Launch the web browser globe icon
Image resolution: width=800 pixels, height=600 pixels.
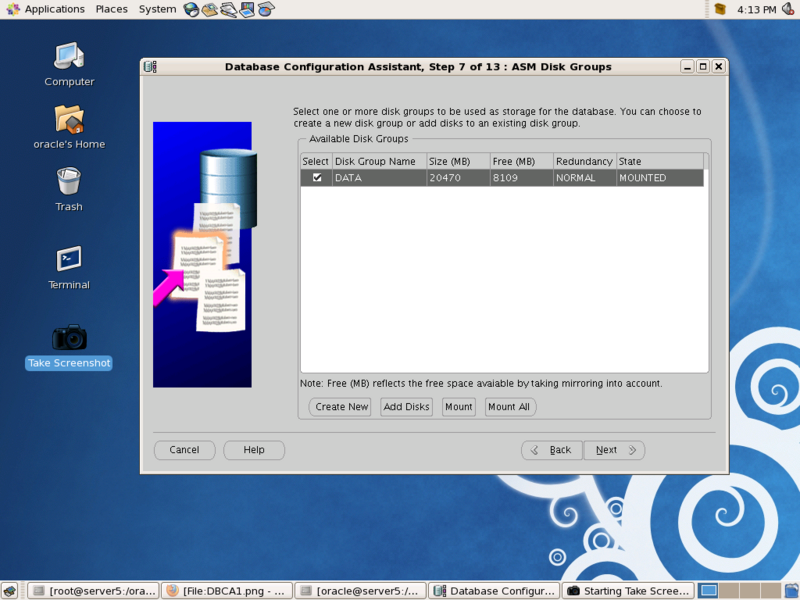click(191, 9)
